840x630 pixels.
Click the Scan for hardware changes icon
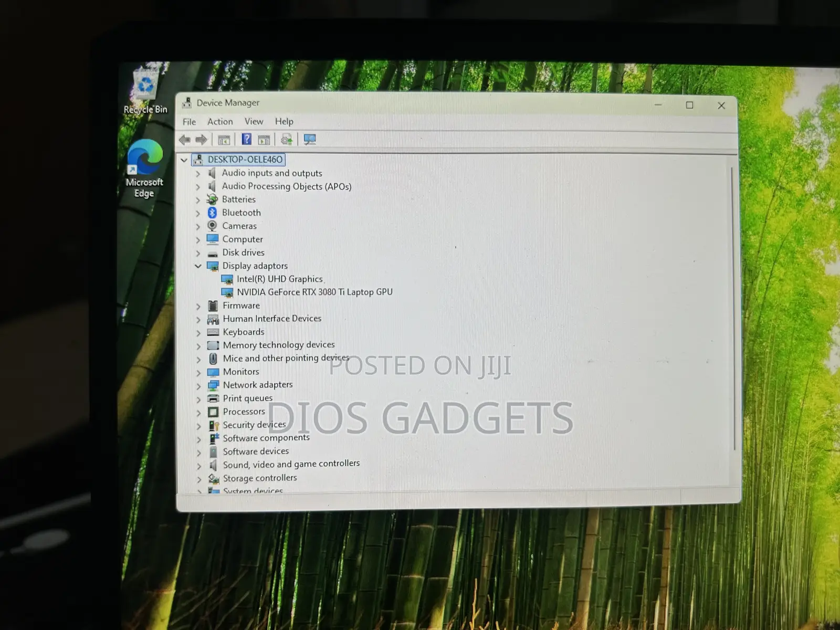pyautogui.click(x=310, y=139)
